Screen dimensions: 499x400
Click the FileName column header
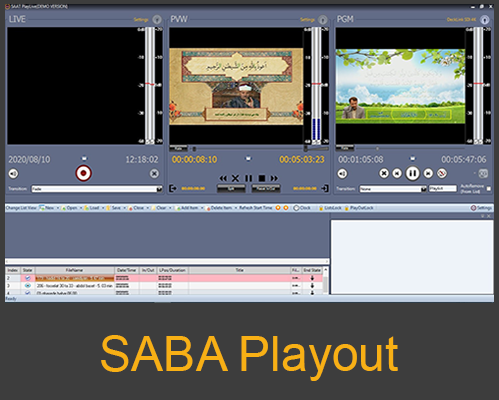click(75, 270)
